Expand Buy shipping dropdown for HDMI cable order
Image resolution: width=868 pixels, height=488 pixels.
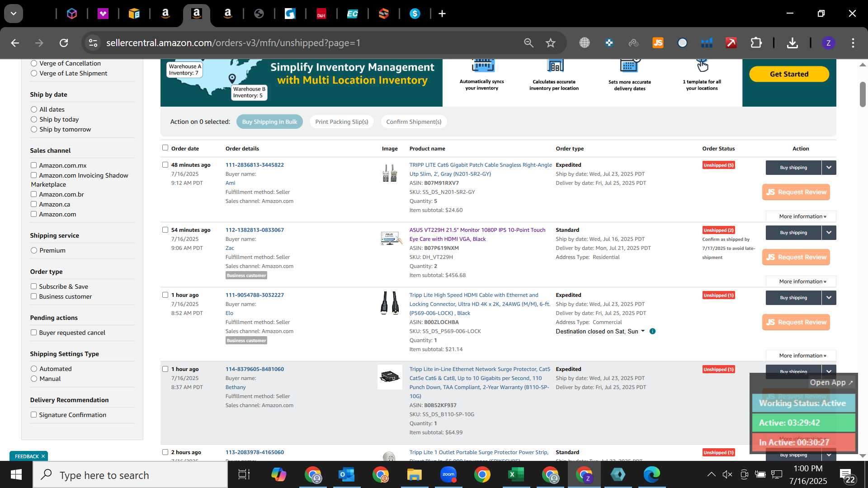829,298
